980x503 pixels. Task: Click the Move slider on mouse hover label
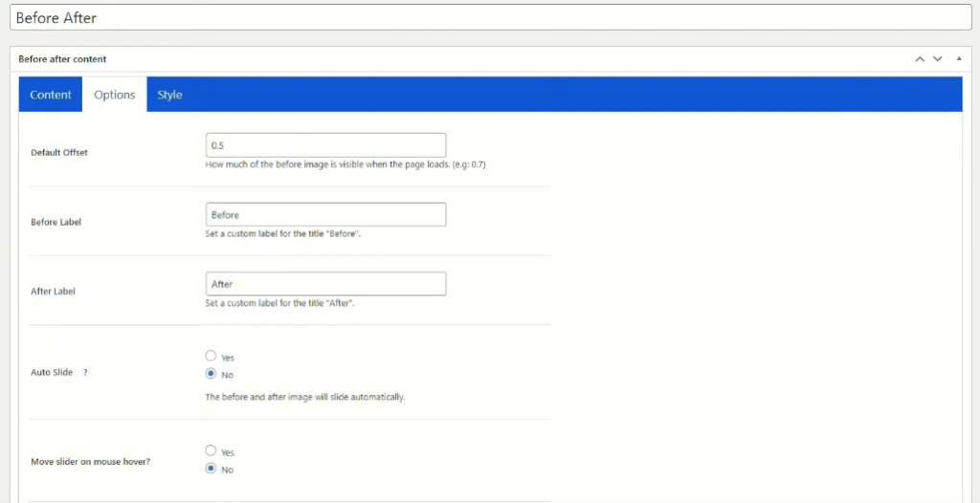[x=91, y=463]
